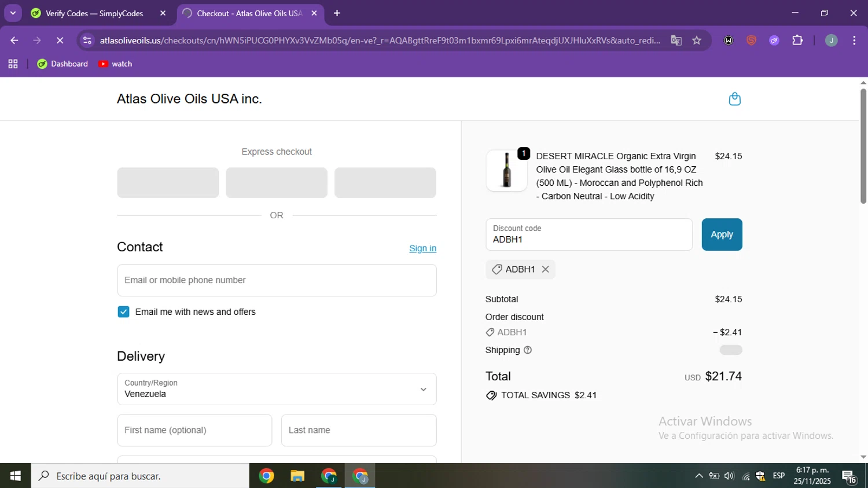Click the Last name field

(x=359, y=430)
